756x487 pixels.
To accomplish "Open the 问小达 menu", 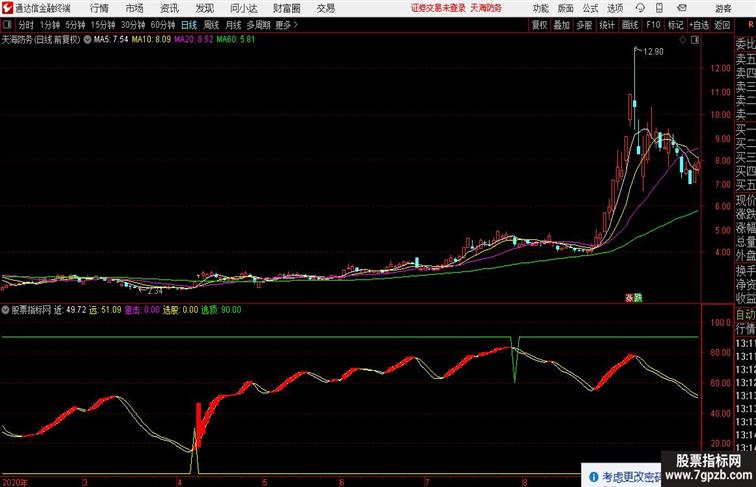I will pos(243,8).
